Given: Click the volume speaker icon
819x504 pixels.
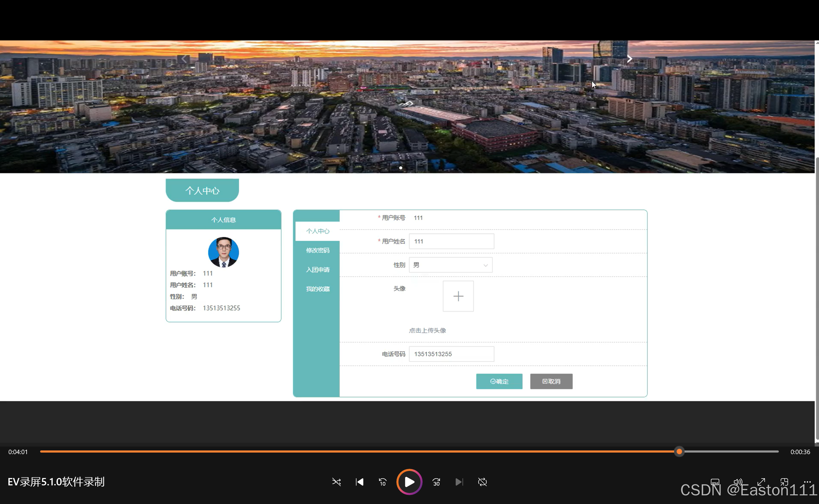Looking at the screenshot, I should [738, 482].
